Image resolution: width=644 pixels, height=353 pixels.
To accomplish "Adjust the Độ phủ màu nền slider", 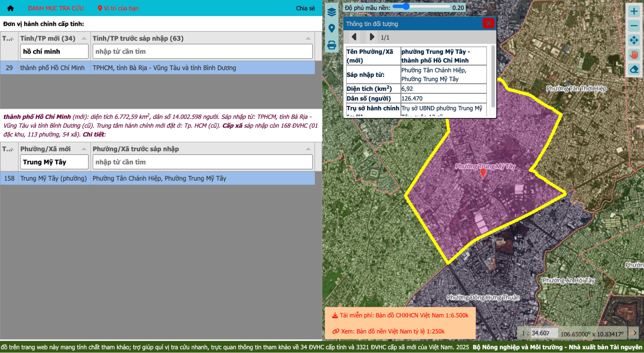I will 406,6.
